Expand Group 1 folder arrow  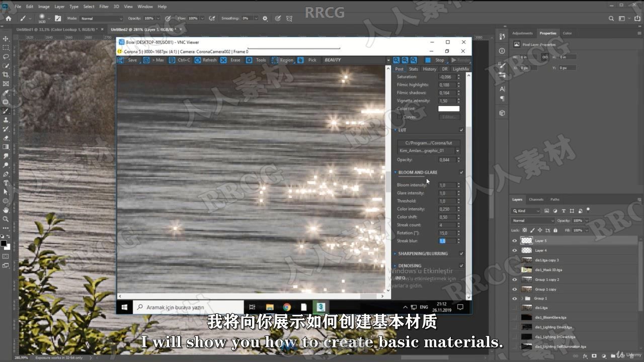[522, 299]
